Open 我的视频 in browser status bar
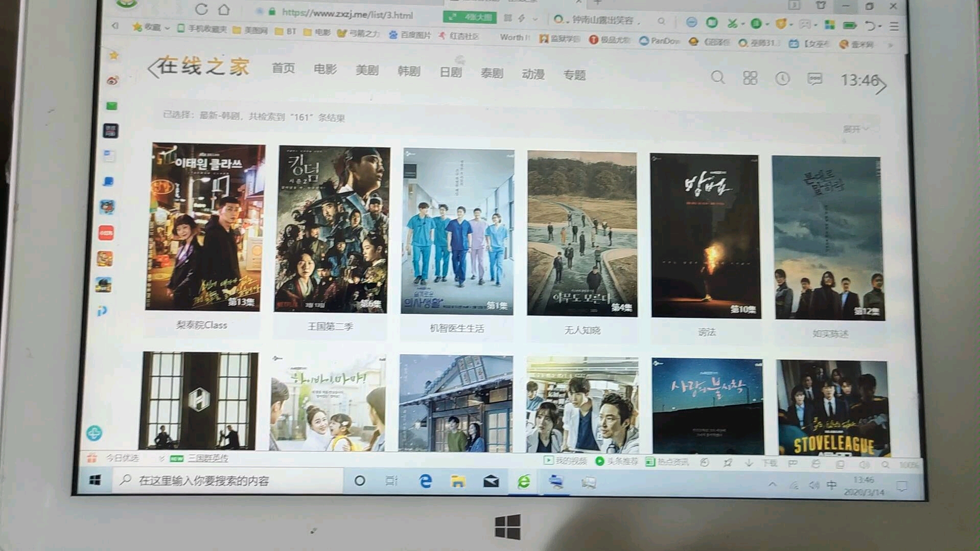This screenshot has height=551, width=980. (x=566, y=461)
